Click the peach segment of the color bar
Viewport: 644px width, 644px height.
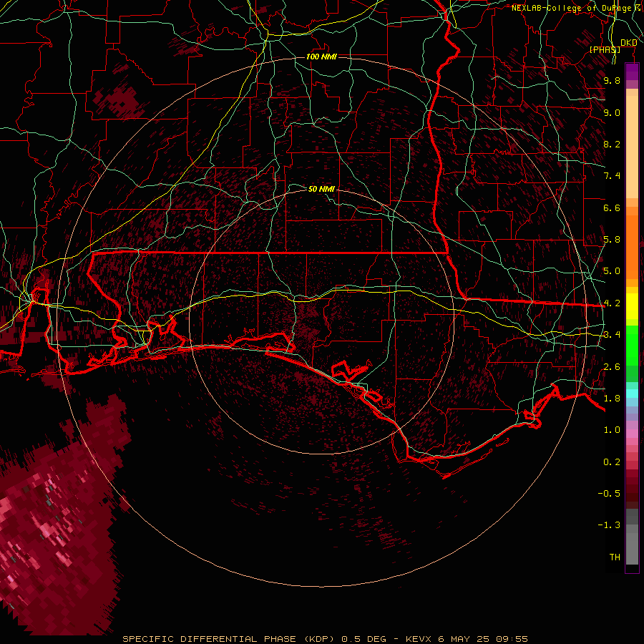632,147
